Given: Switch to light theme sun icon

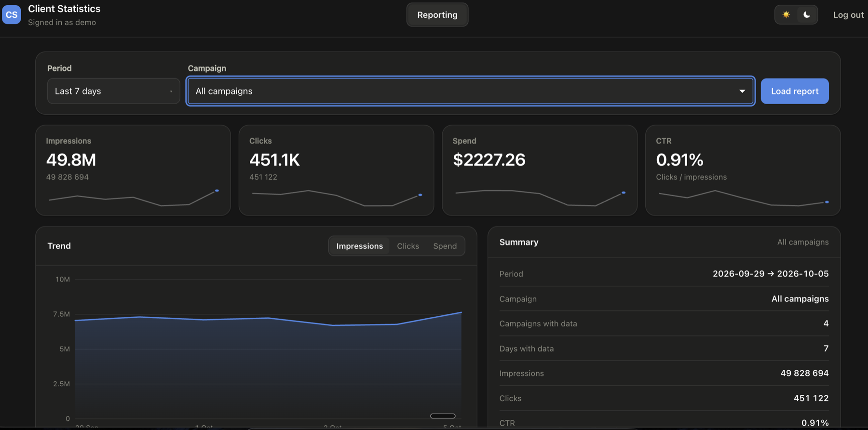Looking at the screenshot, I should point(786,14).
